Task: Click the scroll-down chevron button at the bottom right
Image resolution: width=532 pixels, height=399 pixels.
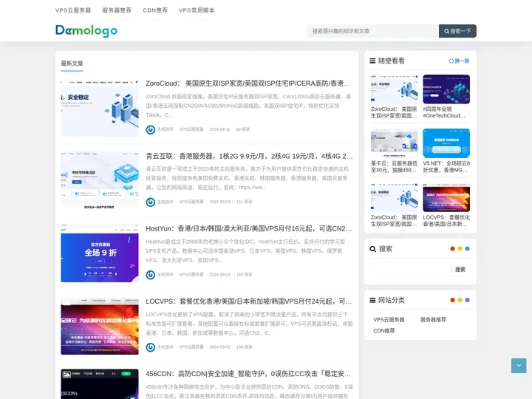Action: (519, 366)
